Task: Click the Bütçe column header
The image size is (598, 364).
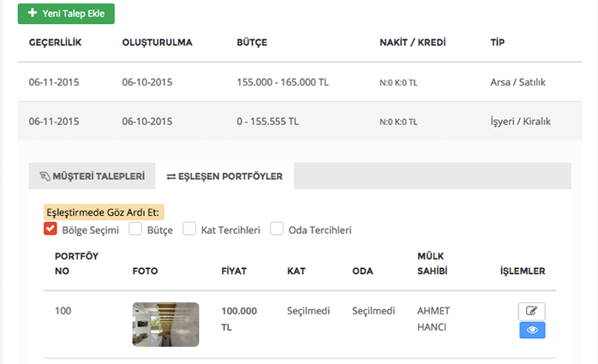Action: click(253, 42)
